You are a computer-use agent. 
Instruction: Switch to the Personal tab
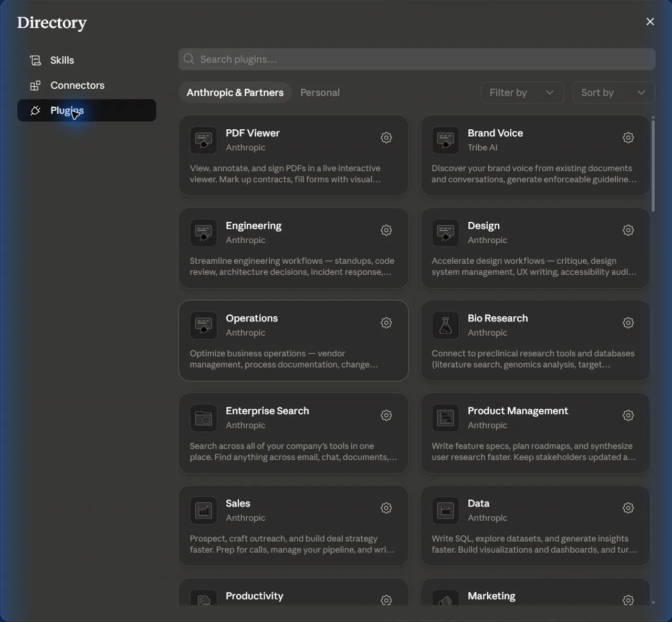click(x=320, y=92)
